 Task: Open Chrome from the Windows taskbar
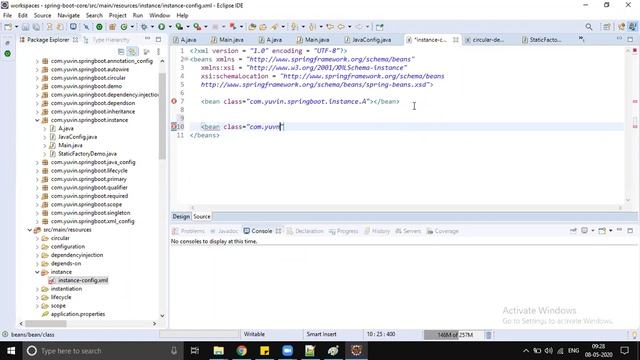click(242, 351)
